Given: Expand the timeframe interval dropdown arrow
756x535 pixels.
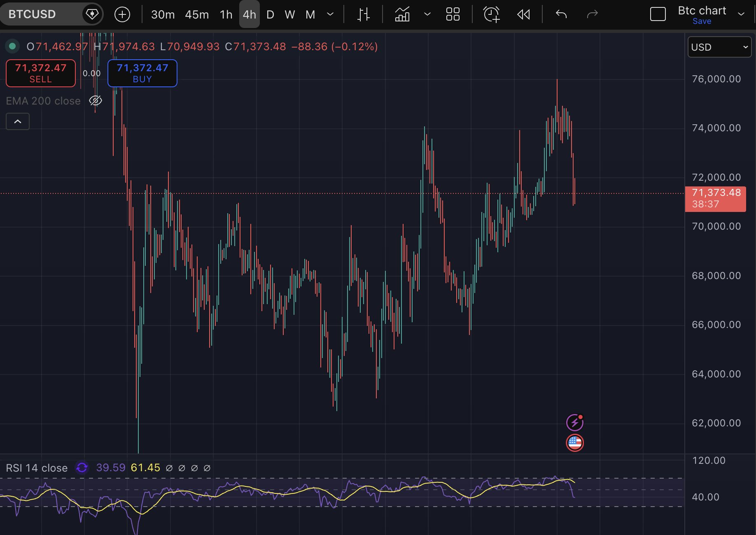Looking at the screenshot, I should tap(330, 14).
